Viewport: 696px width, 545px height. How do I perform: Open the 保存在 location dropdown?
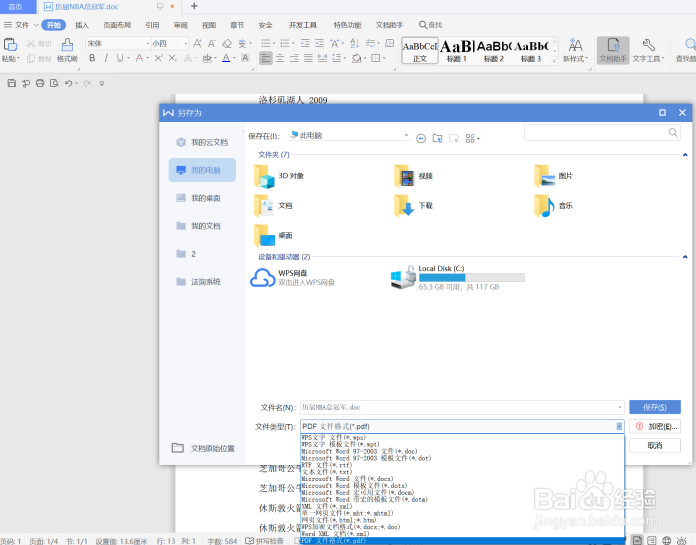coord(406,135)
